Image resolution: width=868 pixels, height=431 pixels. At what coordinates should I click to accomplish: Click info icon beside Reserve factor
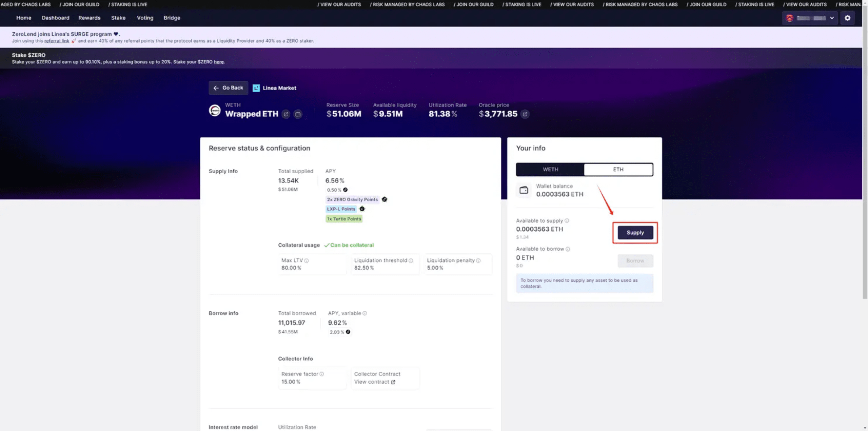tap(322, 374)
